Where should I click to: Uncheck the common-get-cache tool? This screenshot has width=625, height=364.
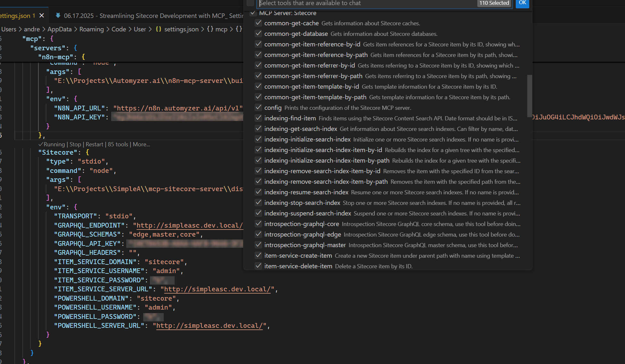point(258,23)
